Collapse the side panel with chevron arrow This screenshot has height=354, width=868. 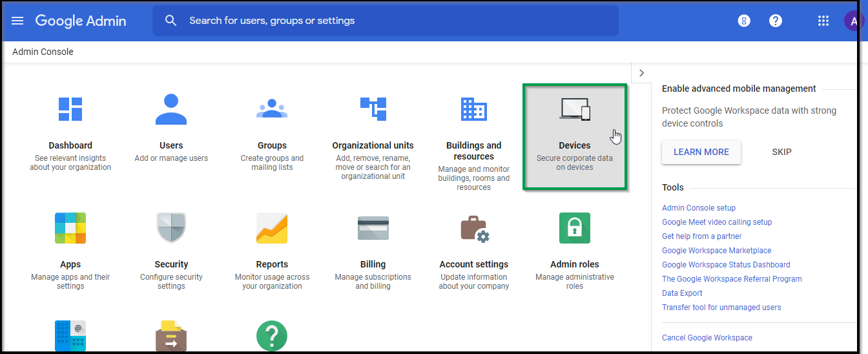(641, 73)
